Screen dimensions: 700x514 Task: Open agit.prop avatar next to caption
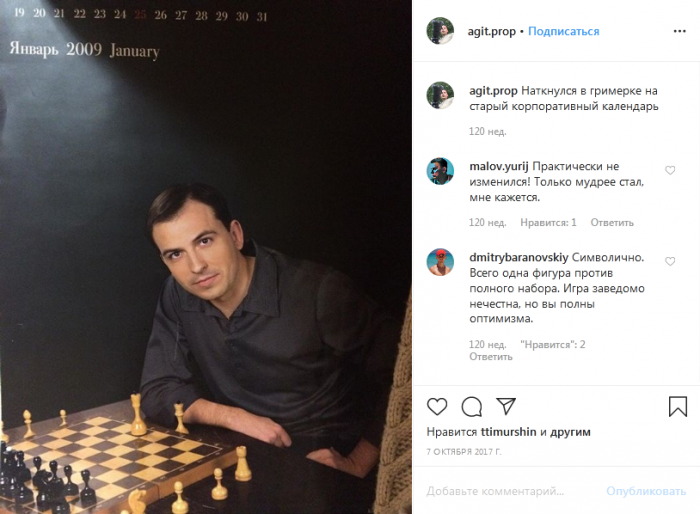click(440, 96)
